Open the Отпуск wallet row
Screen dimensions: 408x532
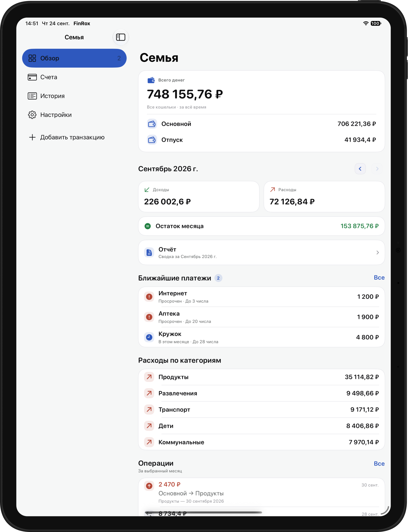pyautogui.click(x=262, y=140)
